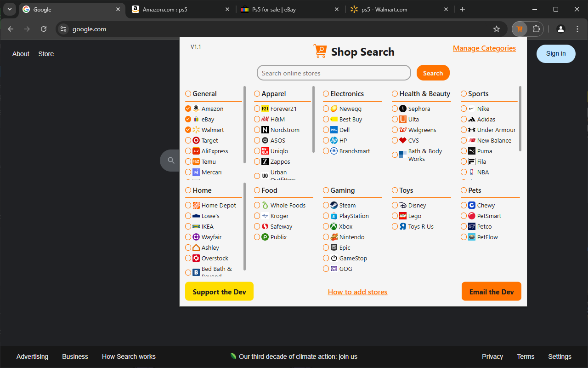Image resolution: width=588 pixels, height=368 pixels.
Task: Click the Shop Search extension cart icon in toolbar
Action: coord(520,29)
